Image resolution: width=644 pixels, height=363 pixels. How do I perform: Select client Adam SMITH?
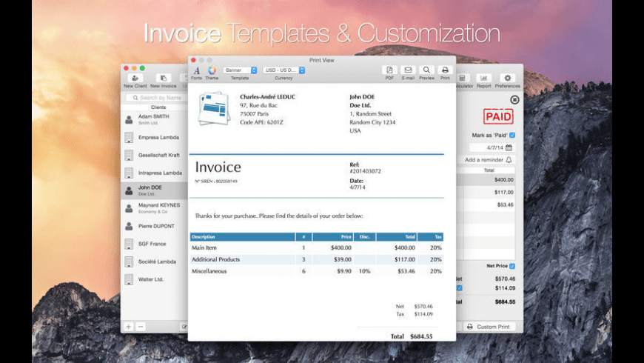tap(155, 119)
